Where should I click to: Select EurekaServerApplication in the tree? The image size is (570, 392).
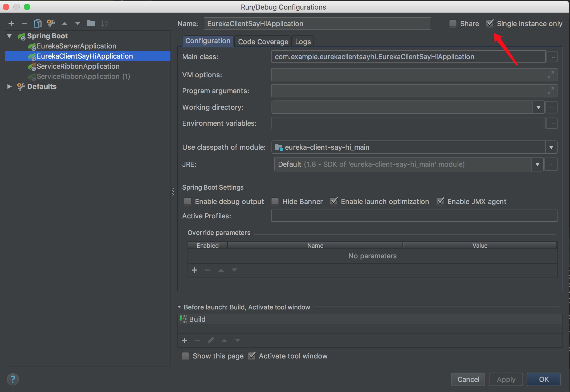76,46
